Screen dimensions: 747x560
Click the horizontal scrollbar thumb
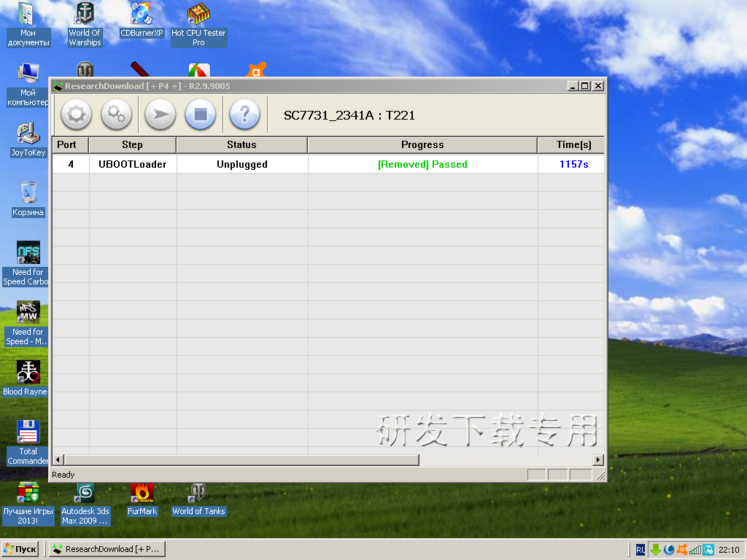click(241, 459)
